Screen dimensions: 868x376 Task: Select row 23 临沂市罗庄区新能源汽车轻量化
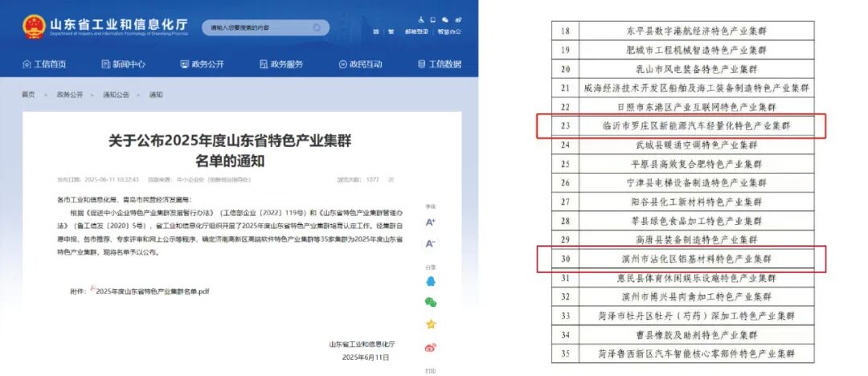(x=682, y=125)
